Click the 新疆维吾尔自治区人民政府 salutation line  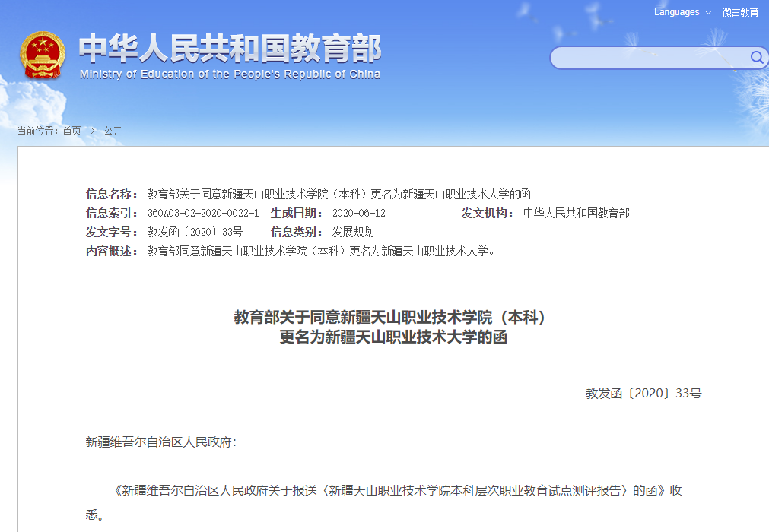coord(160,442)
